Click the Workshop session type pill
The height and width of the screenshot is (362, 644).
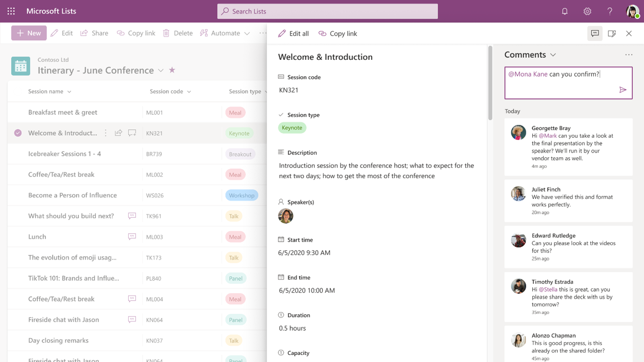pyautogui.click(x=241, y=195)
